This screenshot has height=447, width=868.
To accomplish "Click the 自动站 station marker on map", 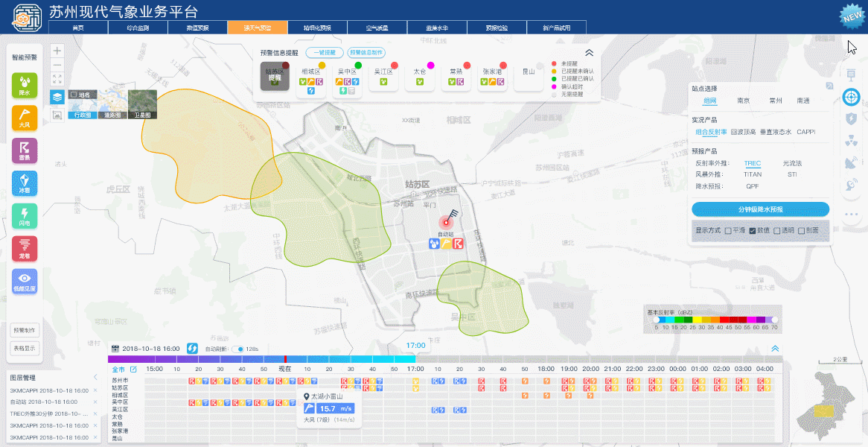I will pos(446,222).
